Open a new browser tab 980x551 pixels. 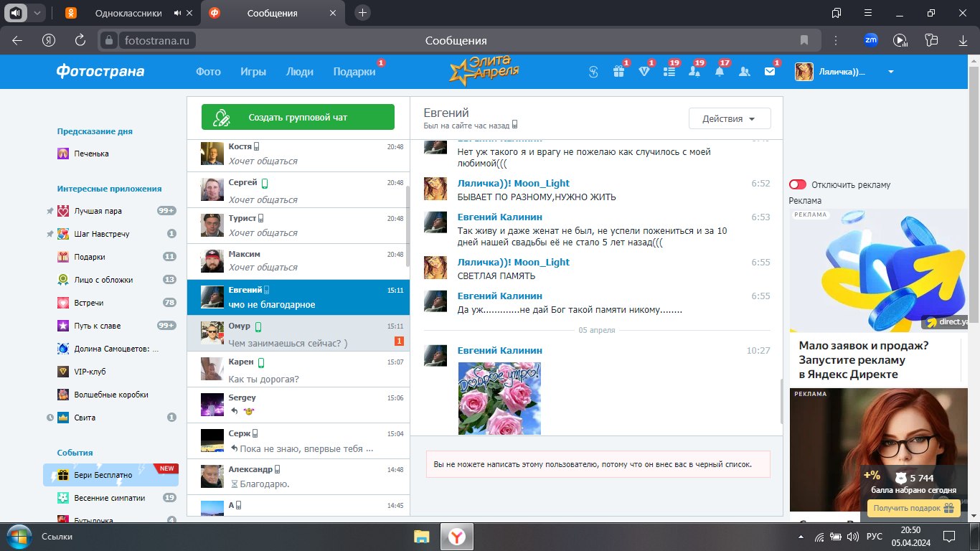pos(363,12)
